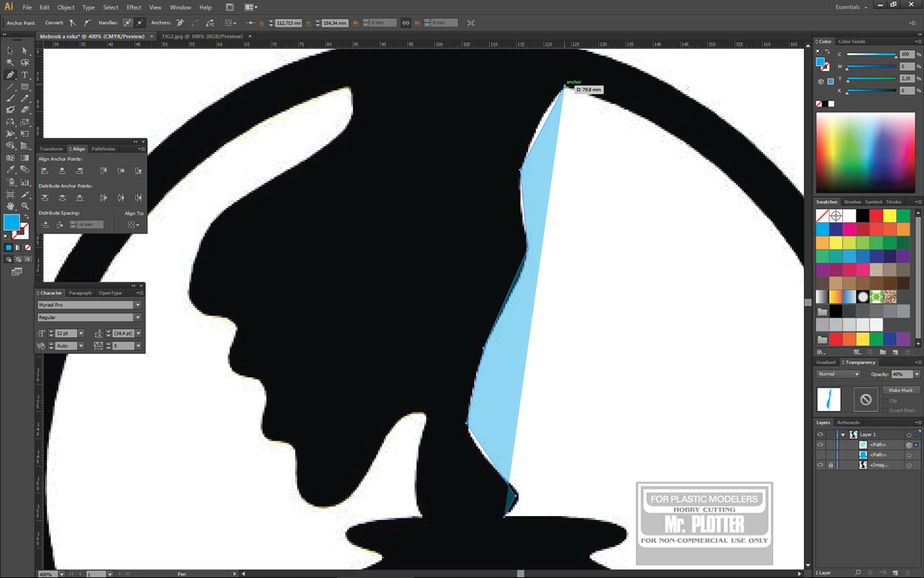This screenshot has height=578, width=924.
Task: Click Horizontal Distribute Center in Align panel
Action: (x=121, y=198)
